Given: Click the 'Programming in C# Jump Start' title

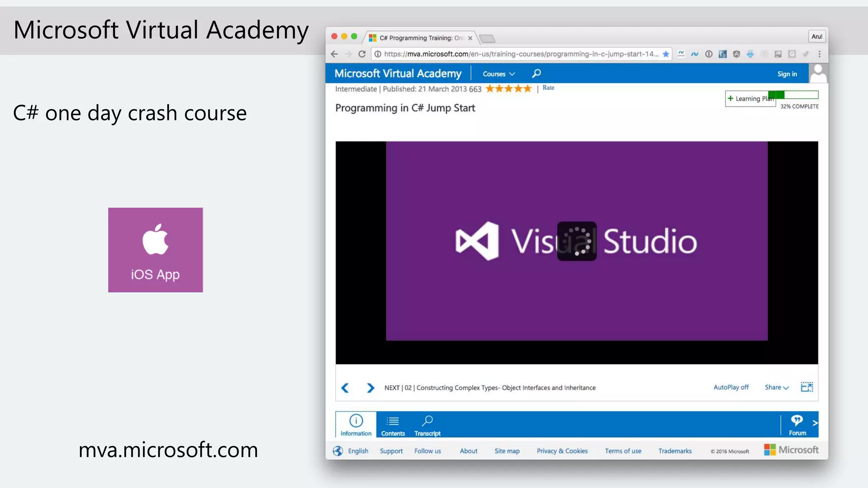Looking at the screenshot, I should tap(405, 108).
